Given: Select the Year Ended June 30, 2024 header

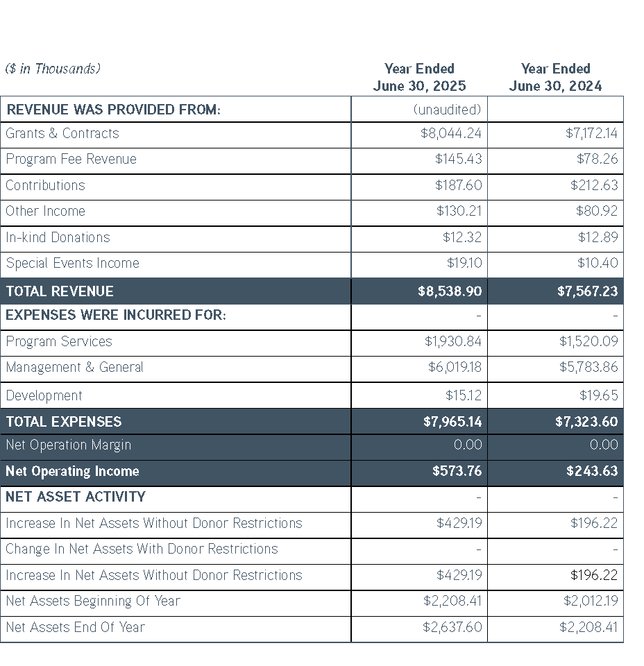Looking at the screenshot, I should click(555, 77).
